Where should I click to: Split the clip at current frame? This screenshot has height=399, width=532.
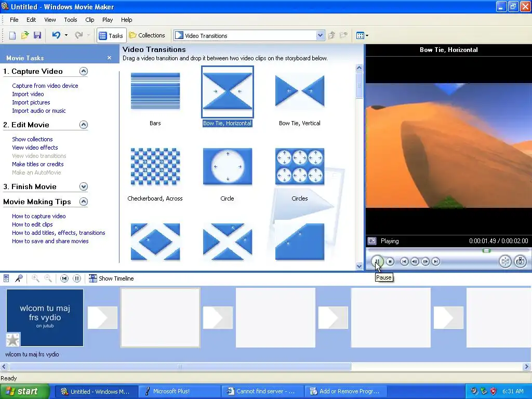505,262
